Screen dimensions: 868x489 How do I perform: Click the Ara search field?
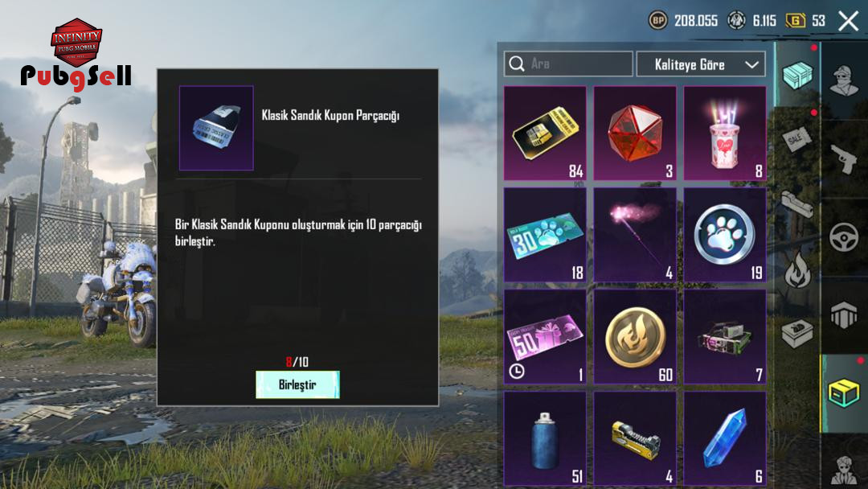tap(568, 64)
